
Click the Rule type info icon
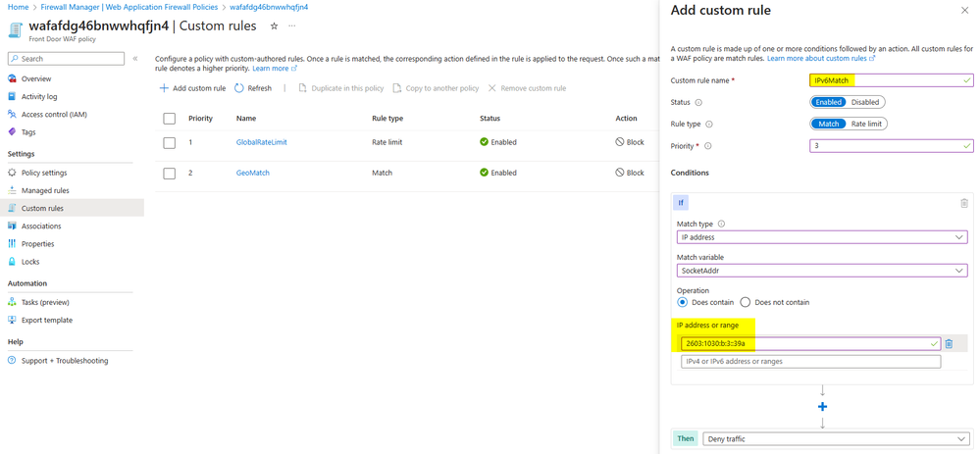click(708, 125)
